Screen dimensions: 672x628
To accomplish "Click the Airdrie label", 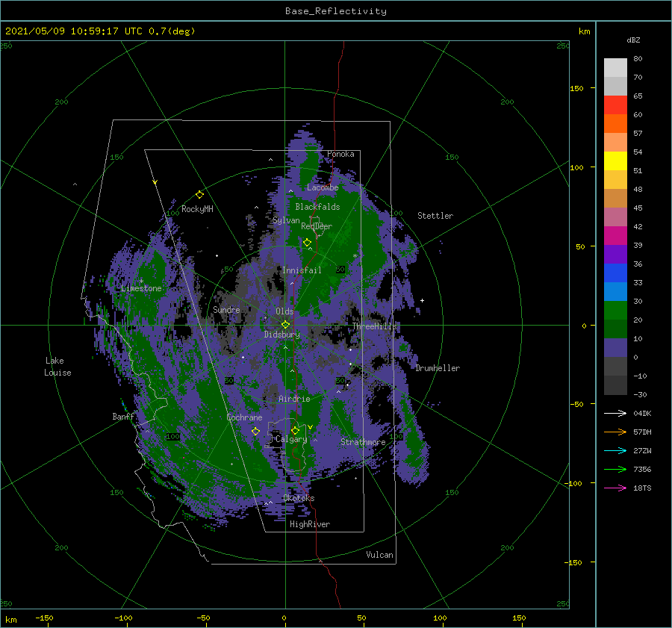I will click(x=294, y=399).
